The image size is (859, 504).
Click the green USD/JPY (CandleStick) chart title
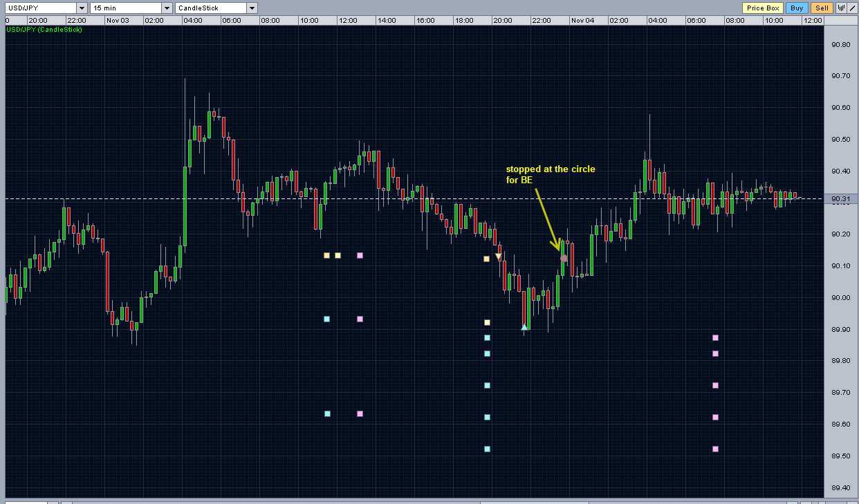tap(44, 30)
